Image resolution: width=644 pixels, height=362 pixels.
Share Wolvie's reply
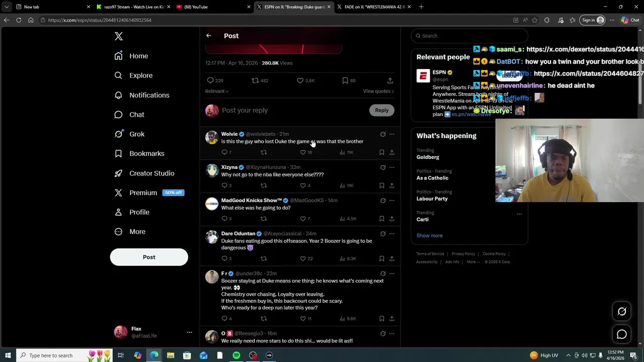392,152
